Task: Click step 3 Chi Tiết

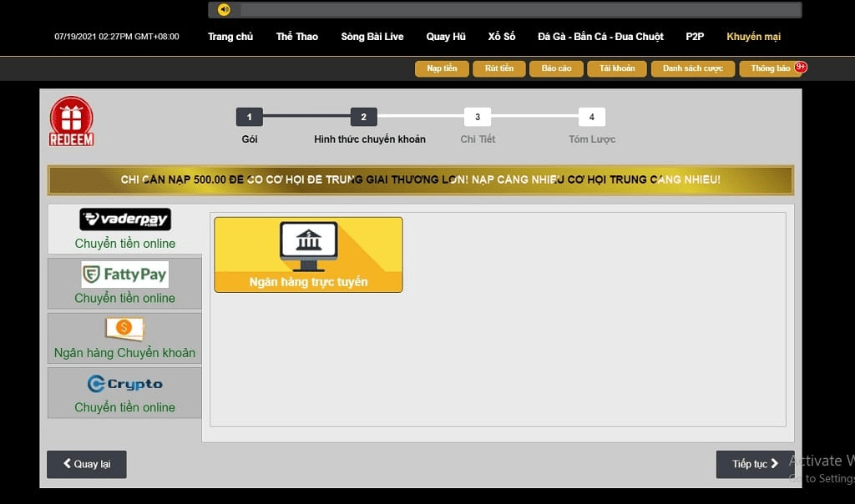Action: pyautogui.click(x=478, y=118)
